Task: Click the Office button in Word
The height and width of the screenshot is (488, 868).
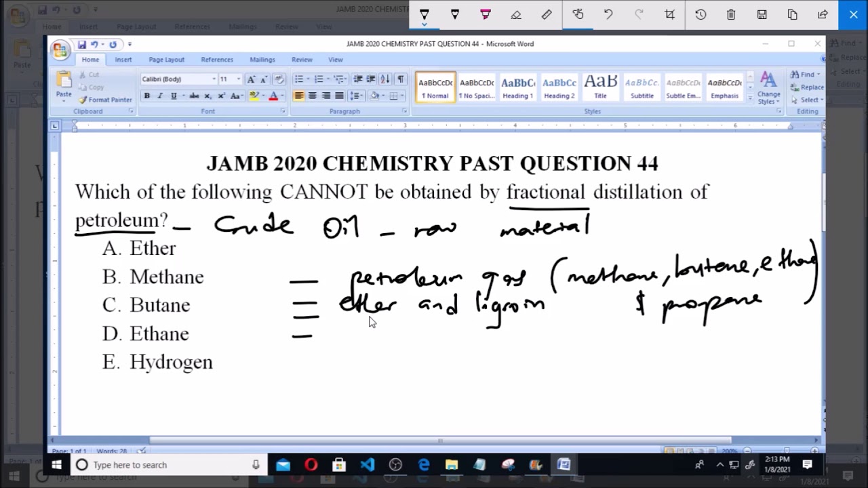Action: click(x=60, y=49)
